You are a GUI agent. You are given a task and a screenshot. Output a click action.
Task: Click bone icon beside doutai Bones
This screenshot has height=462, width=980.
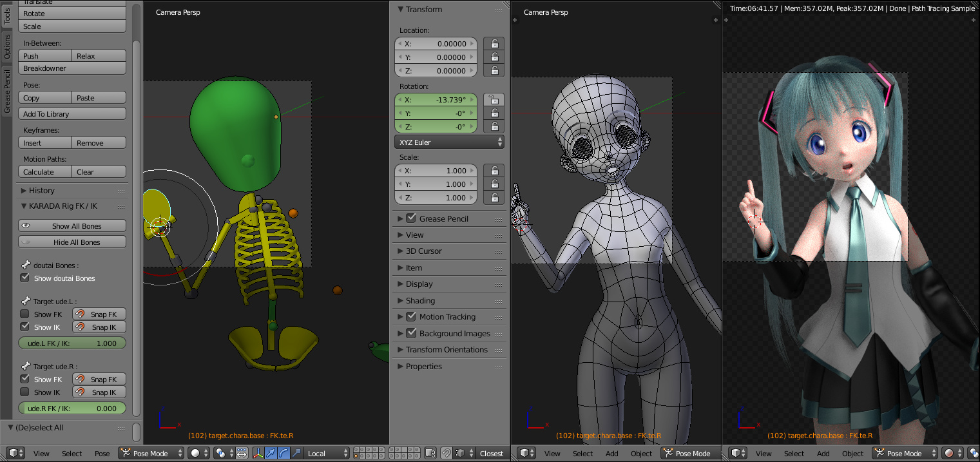pos(26,265)
